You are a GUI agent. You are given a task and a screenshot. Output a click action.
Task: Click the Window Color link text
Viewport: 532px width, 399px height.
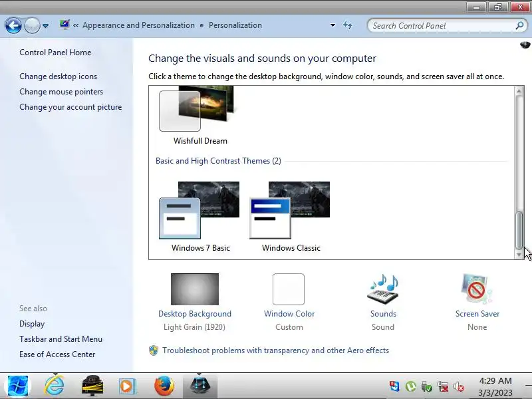(x=289, y=314)
